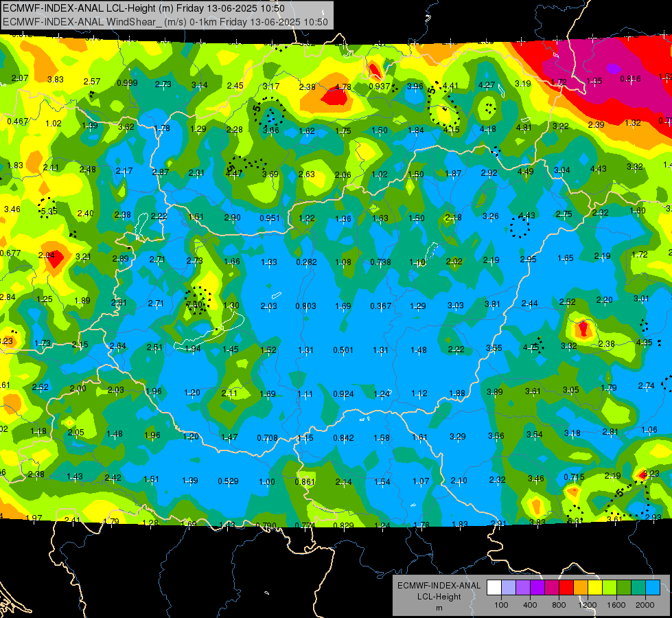
Task: Click the wind shear value '0.937'
Action: [380, 87]
